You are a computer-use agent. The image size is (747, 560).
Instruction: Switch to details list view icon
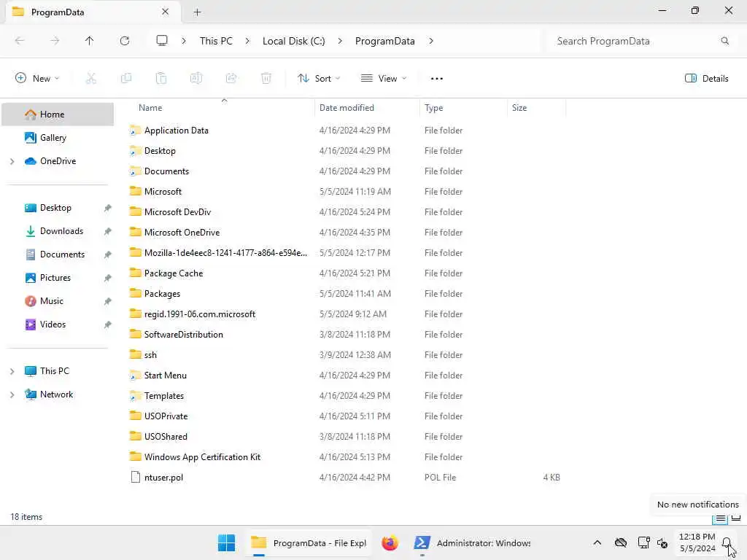(x=720, y=518)
